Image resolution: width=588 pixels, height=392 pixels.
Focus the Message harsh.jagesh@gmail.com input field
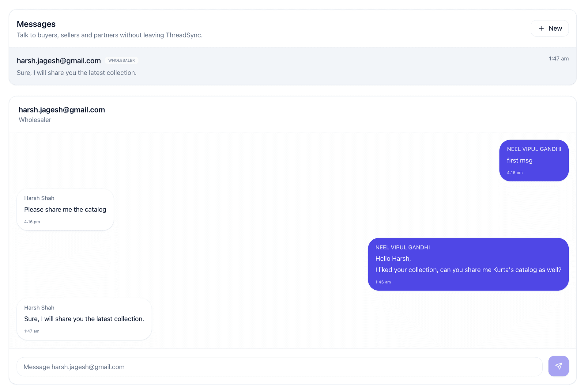coord(279,367)
